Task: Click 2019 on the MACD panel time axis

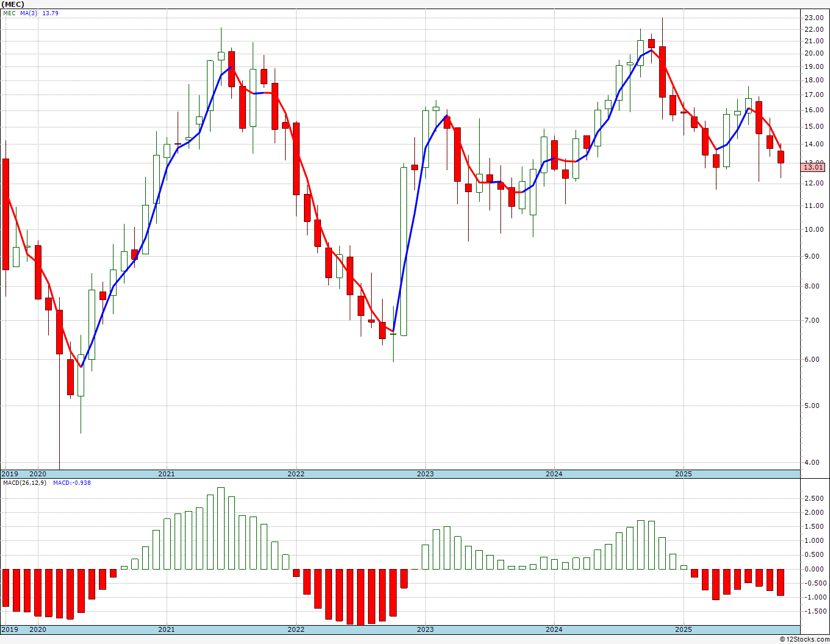Action: click(10, 629)
